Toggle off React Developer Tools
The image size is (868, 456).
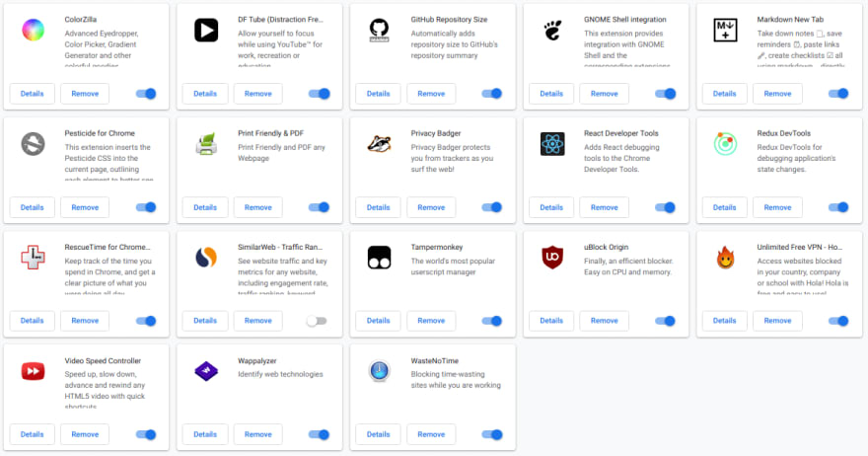point(666,207)
